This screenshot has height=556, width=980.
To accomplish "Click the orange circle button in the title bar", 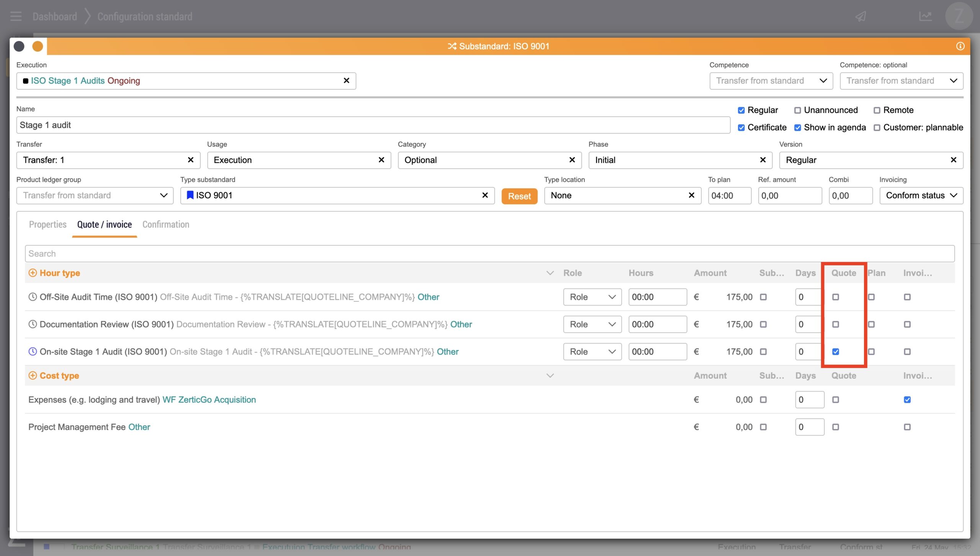I will (x=38, y=46).
